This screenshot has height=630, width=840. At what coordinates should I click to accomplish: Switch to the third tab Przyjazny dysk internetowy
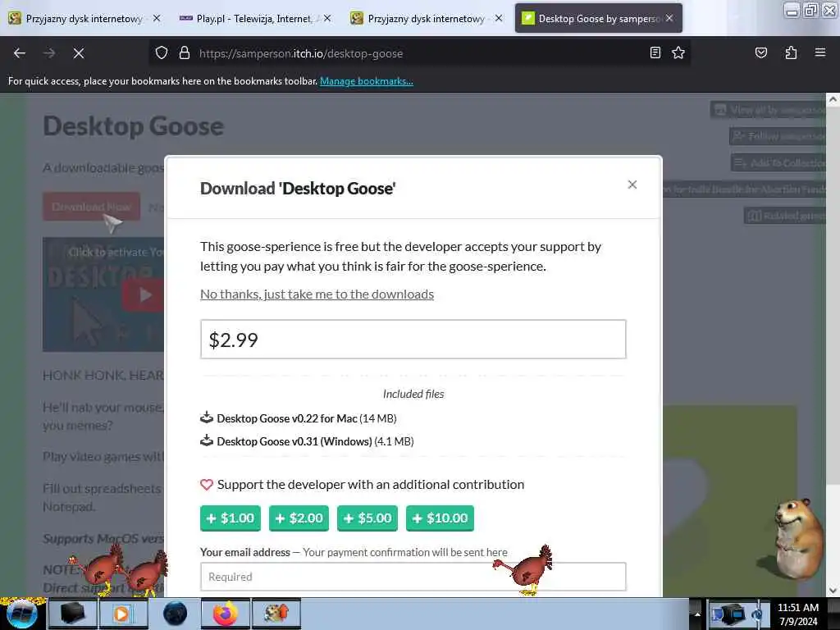coord(426,19)
